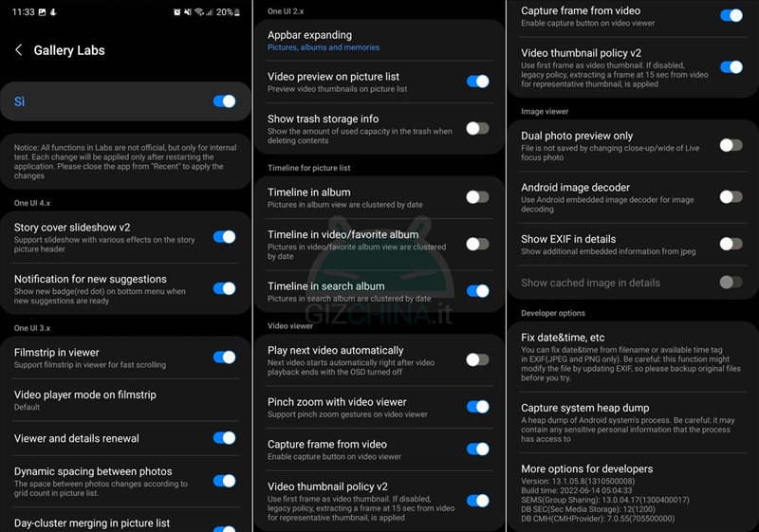Turn on Show EXIF in details
The image size is (759, 532).
731,244
